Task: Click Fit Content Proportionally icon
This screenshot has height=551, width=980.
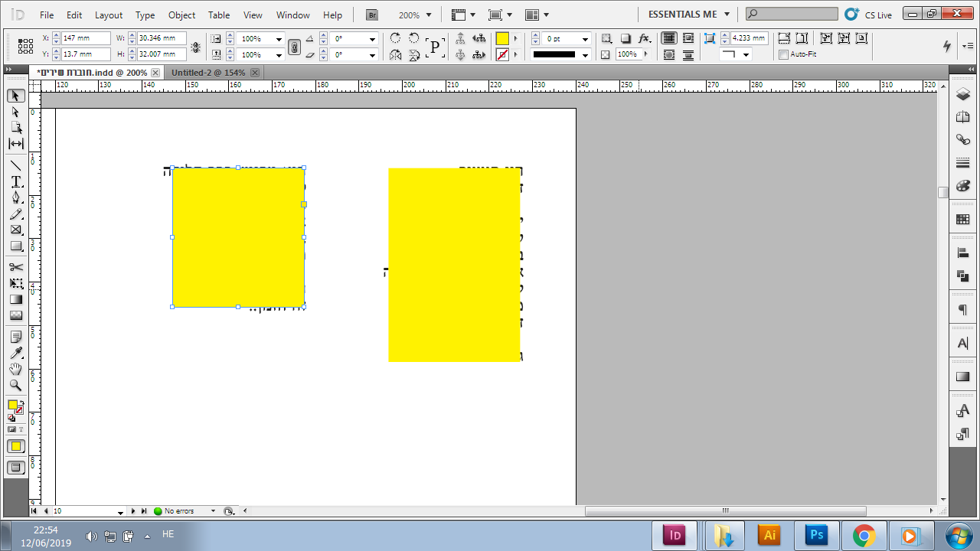Action: tap(802, 38)
